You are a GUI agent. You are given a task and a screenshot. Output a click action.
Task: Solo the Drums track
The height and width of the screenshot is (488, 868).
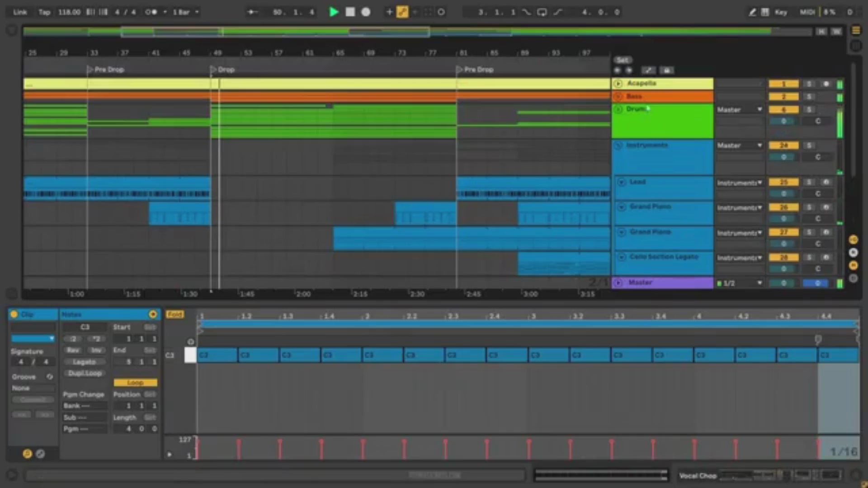[809, 109]
